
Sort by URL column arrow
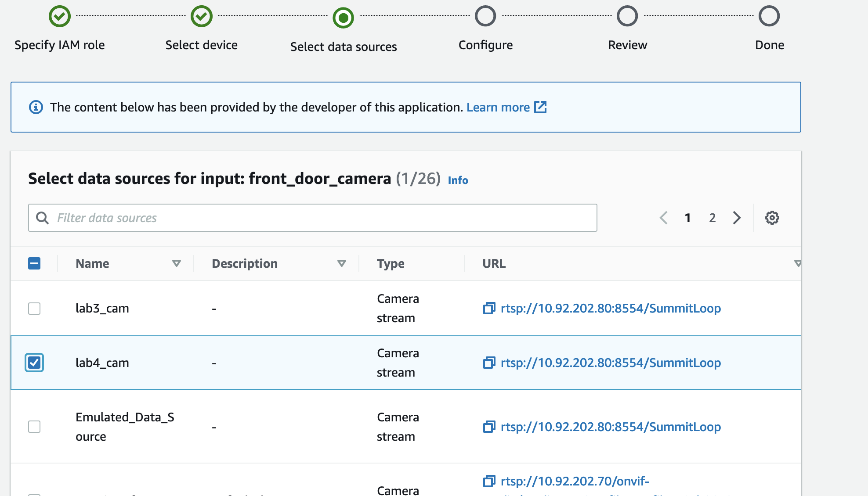click(798, 263)
